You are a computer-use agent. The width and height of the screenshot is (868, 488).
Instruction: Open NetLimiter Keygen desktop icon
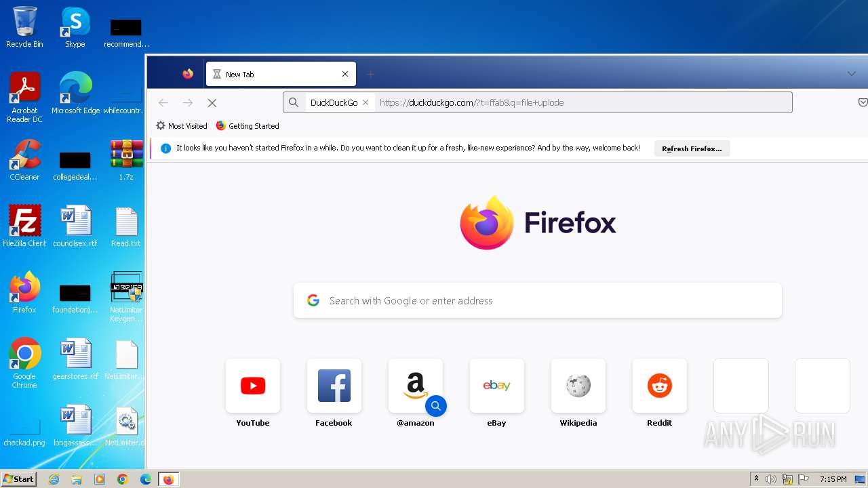click(126, 297)
